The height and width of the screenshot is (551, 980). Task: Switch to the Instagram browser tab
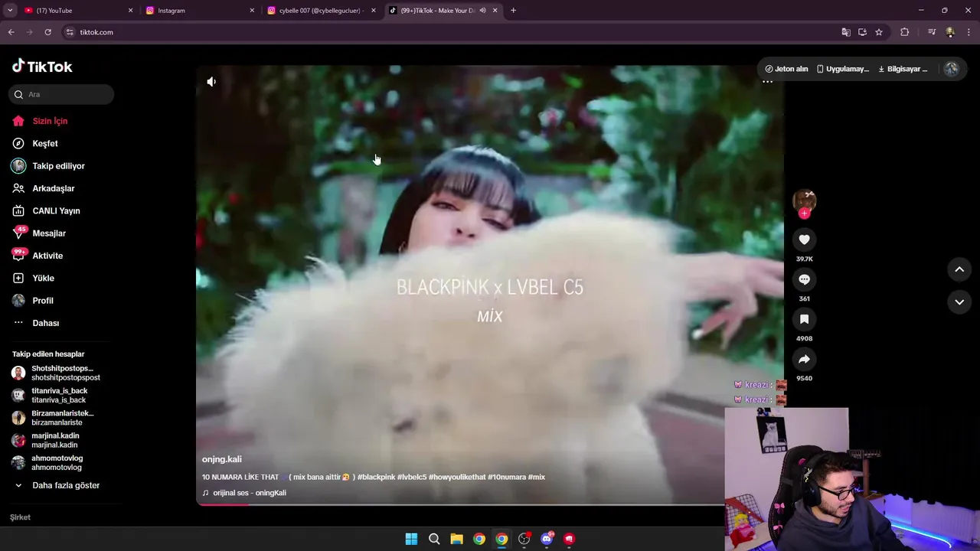[199, 11]
